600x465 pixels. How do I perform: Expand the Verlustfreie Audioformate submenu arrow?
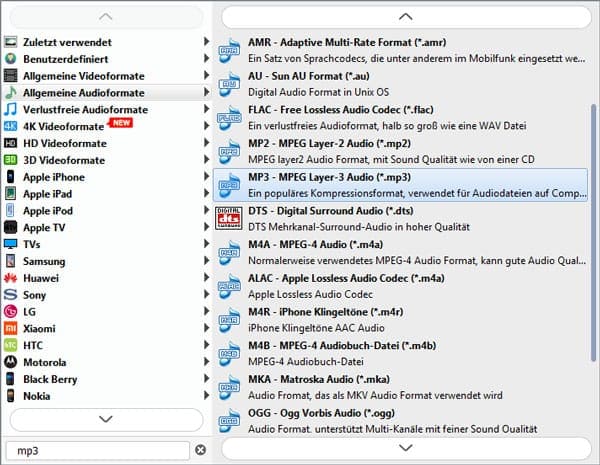206,109
